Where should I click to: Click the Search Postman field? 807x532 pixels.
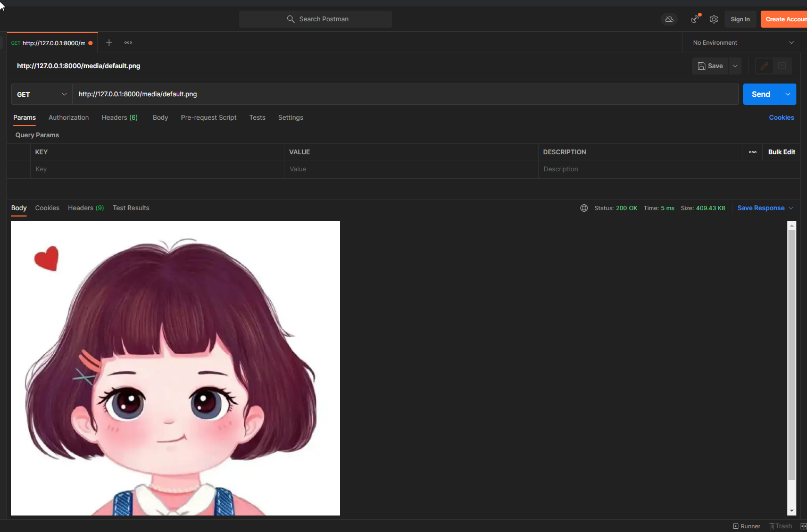click(315, 19)
